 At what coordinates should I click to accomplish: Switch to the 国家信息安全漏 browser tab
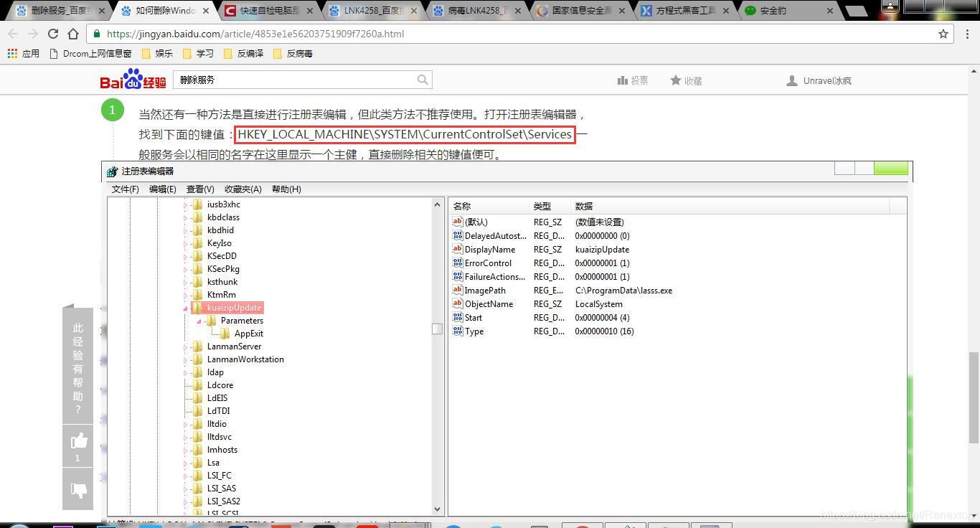583,11
